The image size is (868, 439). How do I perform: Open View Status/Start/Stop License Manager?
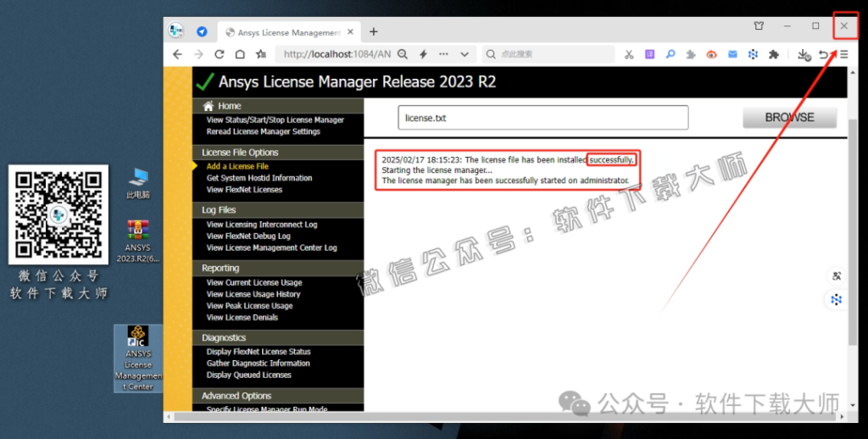point(275,119)
